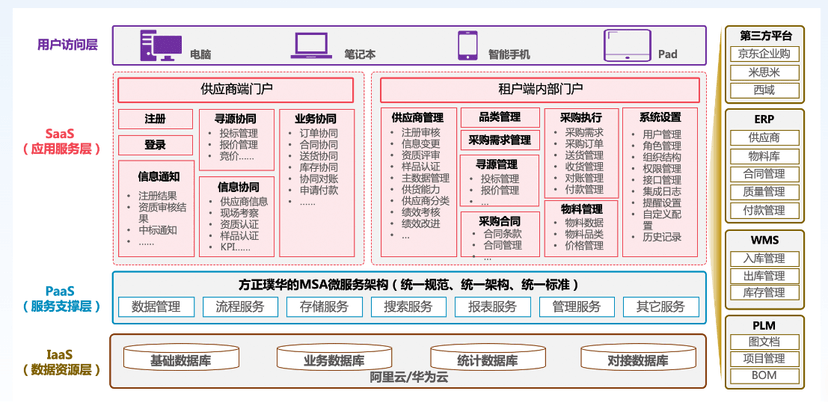
Task: Click the 基础数据库 database cylinder
Action: pyautogui.click(x=179, y=360)
